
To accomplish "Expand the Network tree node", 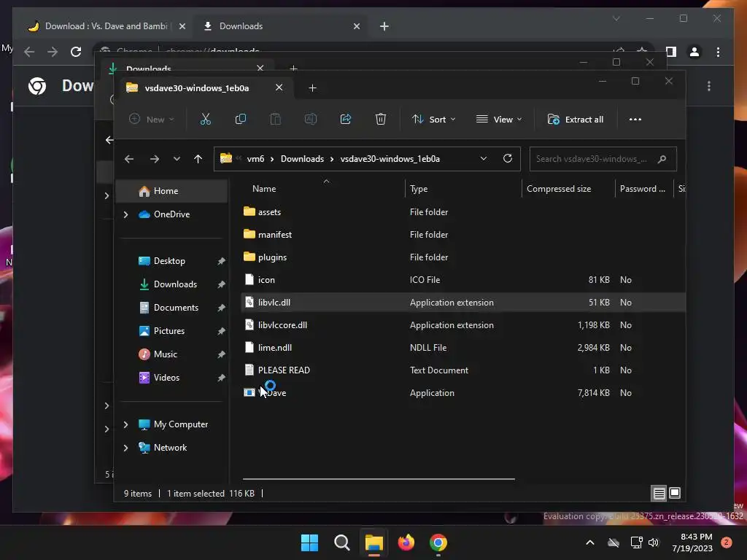I will click(125, 448).
